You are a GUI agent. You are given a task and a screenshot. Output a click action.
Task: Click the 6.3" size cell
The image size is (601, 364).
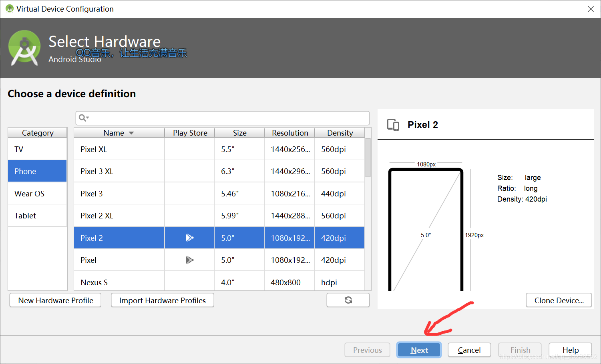pyautogui.click(x=239, y=171)
